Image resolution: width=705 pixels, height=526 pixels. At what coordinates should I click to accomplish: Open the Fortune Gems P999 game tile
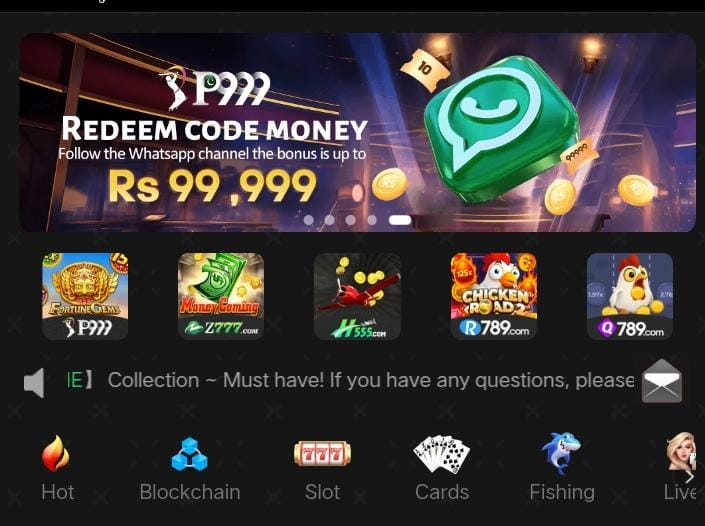[85, 296]
